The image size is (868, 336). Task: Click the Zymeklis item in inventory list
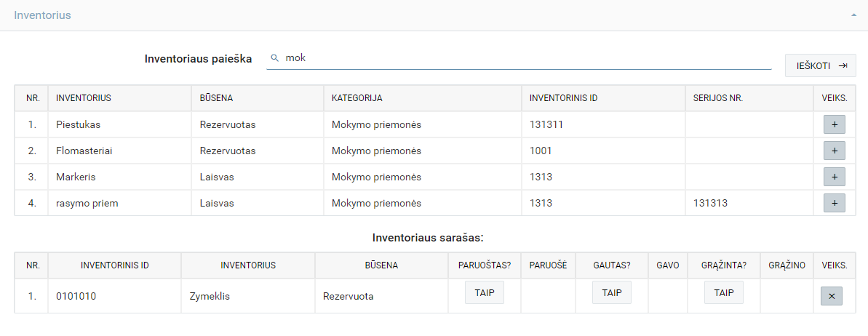(210, 296)
